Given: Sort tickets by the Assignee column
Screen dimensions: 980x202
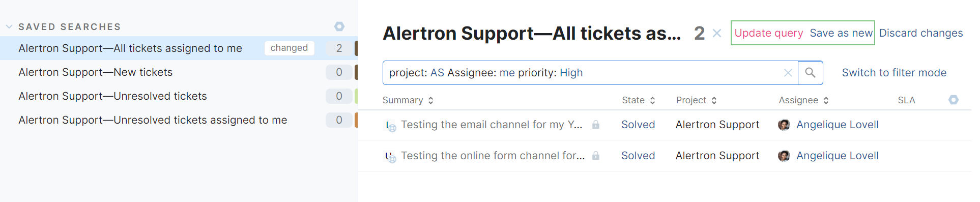Looking at the screenshot, I should point(804,100).
